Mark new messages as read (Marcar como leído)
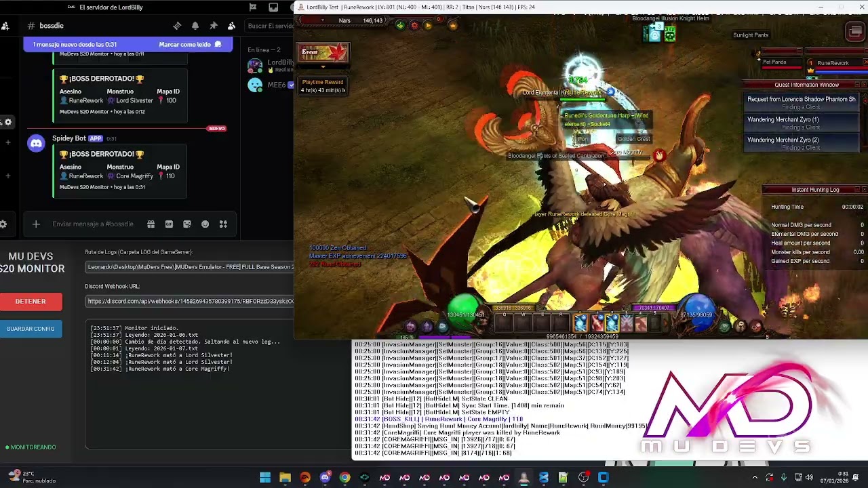 [x=190, y=44]
